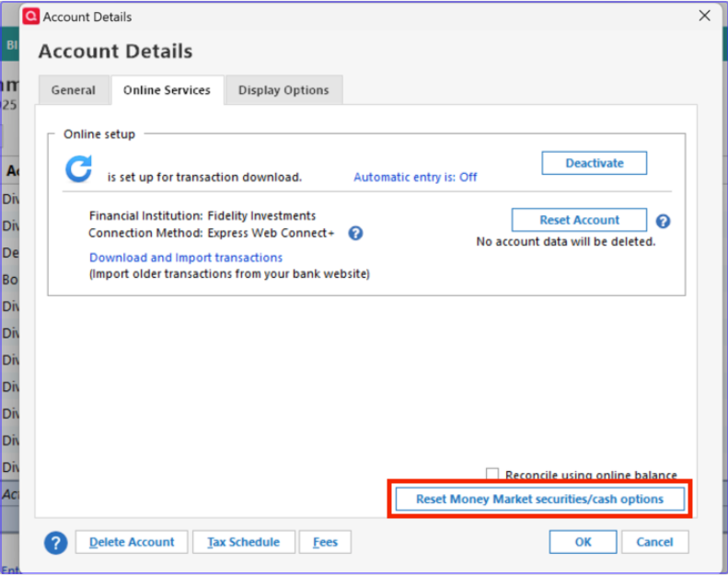Close the Account Details dialog

coord(704,16)
